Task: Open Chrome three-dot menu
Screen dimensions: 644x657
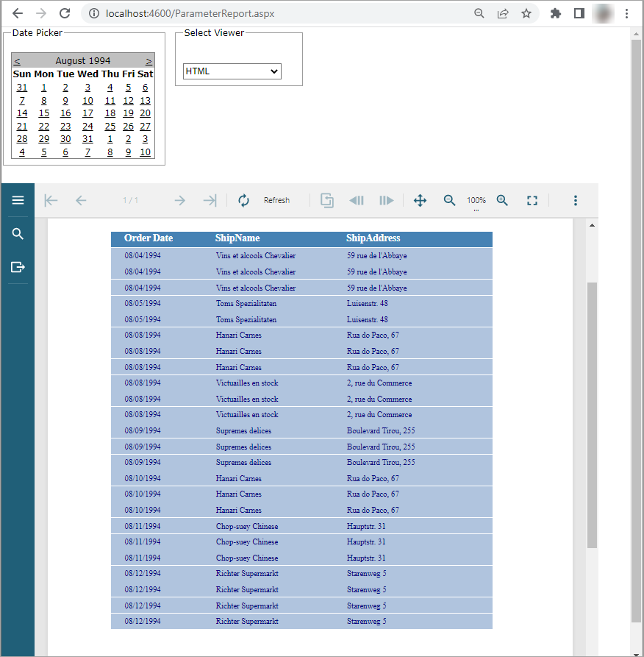Action: click(x=626, y=13)
